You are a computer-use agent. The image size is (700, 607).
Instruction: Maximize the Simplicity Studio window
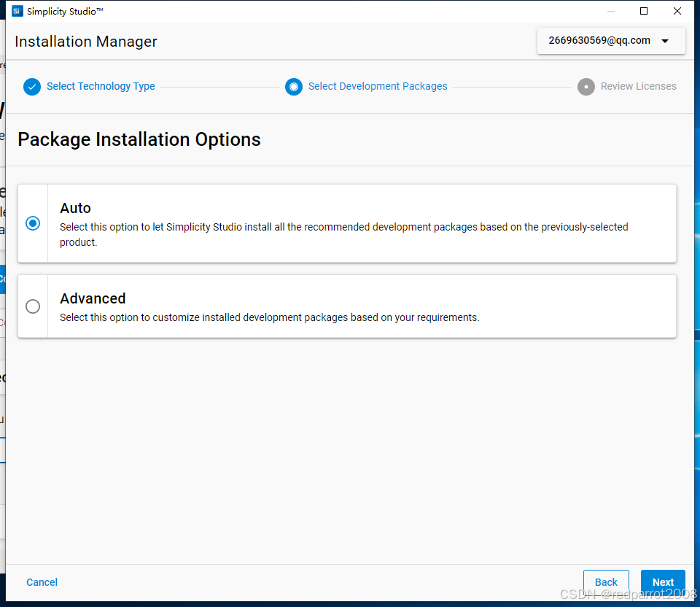[644, 11]
